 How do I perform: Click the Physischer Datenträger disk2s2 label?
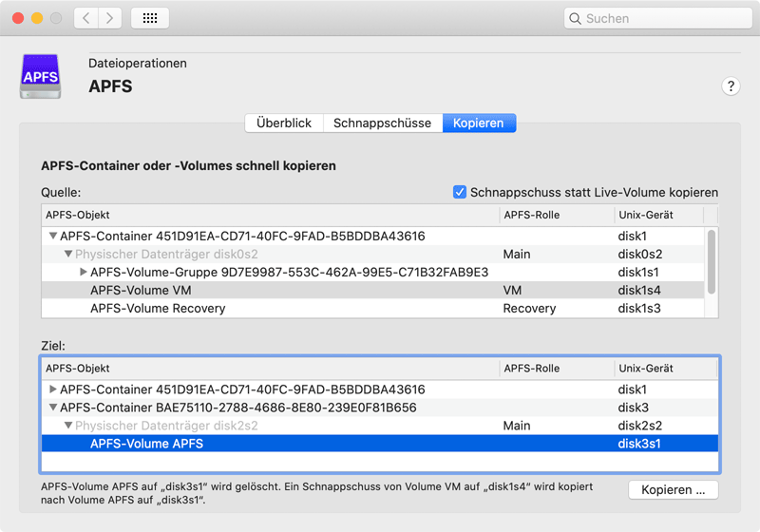[x=166, y=426]
